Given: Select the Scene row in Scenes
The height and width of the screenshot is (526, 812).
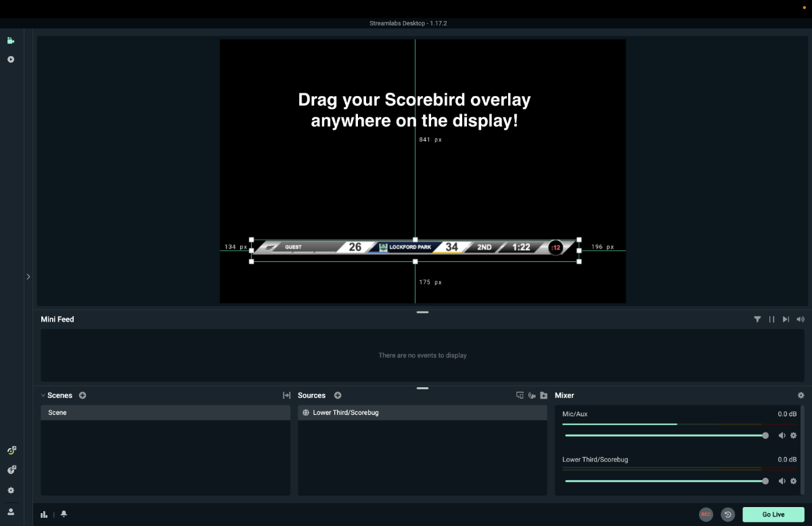Looking at the screenshot, I should (x=166, y=413).
